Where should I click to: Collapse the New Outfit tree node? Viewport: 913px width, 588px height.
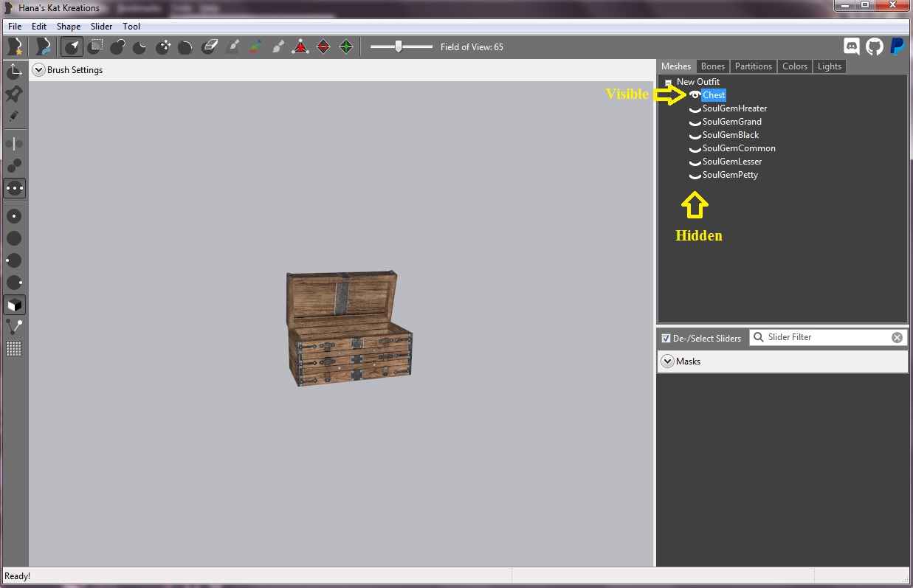coord(668,83)
